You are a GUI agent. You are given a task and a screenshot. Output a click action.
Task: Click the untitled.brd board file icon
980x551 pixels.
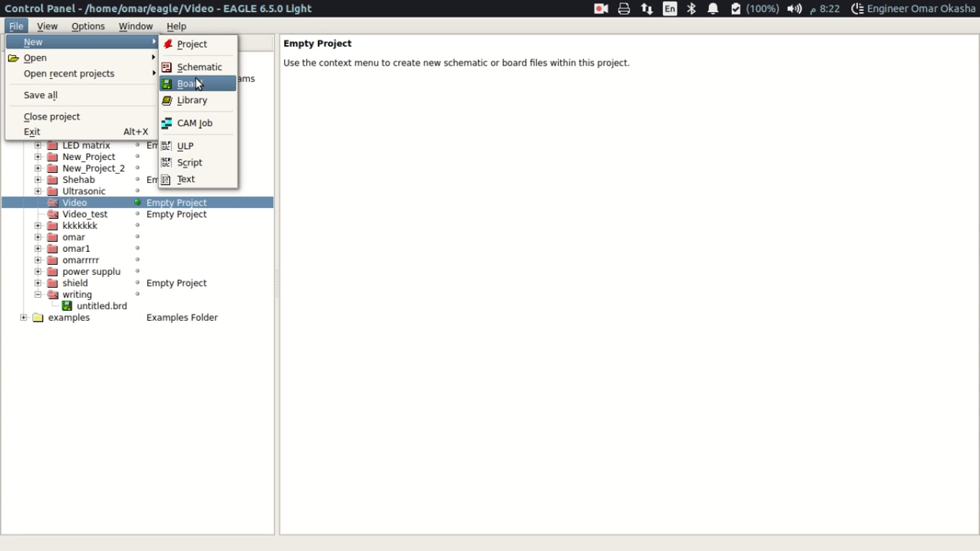click(x=67, y=306)
